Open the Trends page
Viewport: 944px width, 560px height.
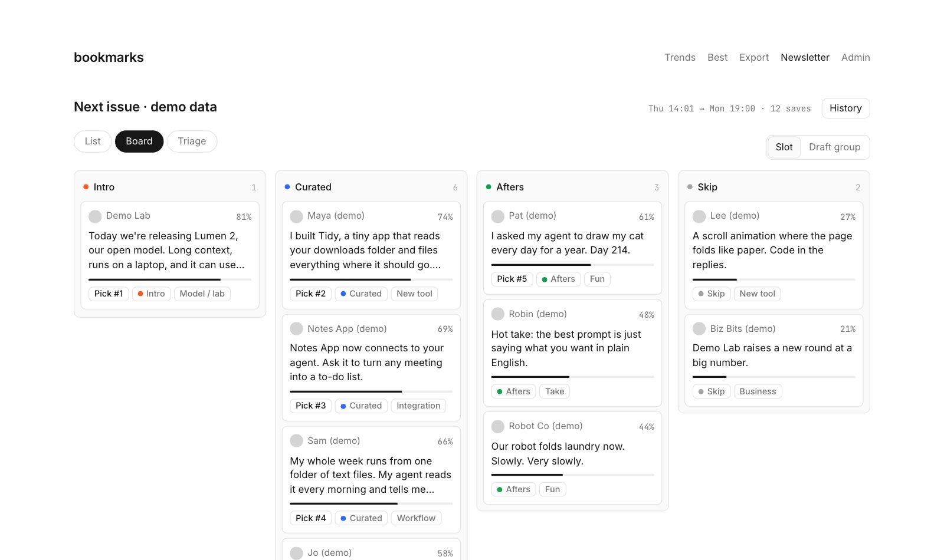pos(680,57)
